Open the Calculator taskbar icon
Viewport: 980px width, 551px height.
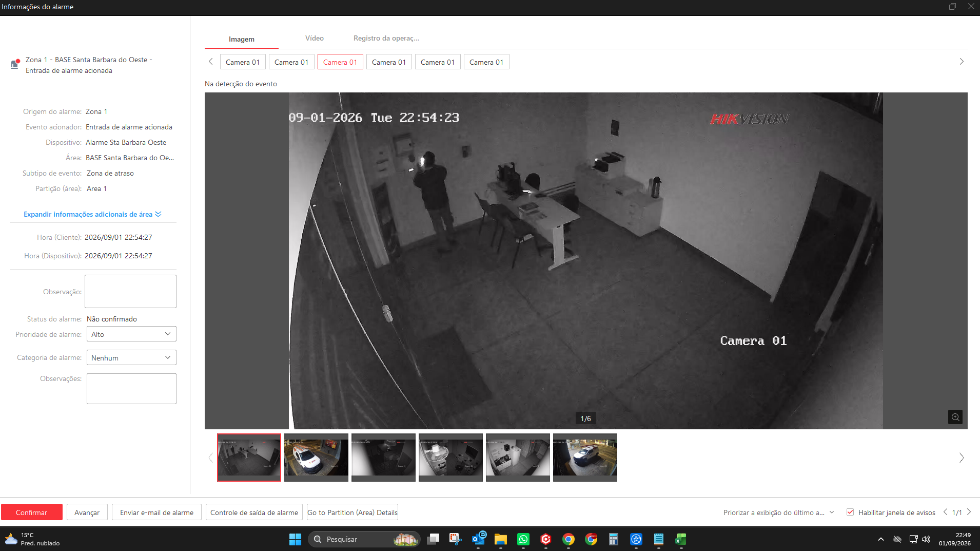[x=614, y=539]
